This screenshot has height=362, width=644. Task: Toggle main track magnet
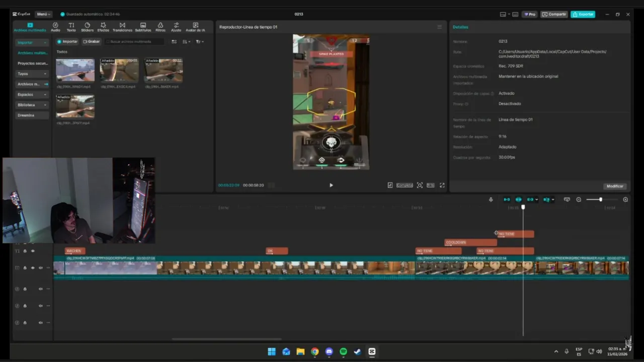click(507, 200)
